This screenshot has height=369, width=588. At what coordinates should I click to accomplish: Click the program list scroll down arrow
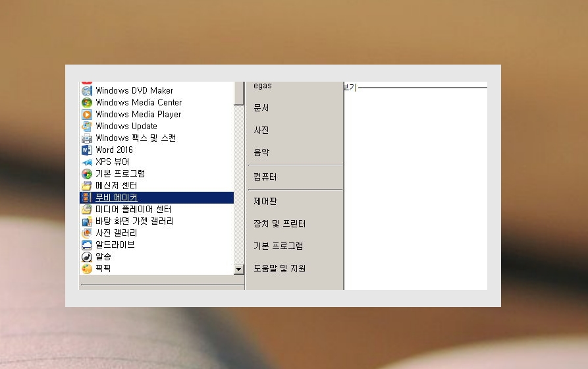click(x=238, y=269)
